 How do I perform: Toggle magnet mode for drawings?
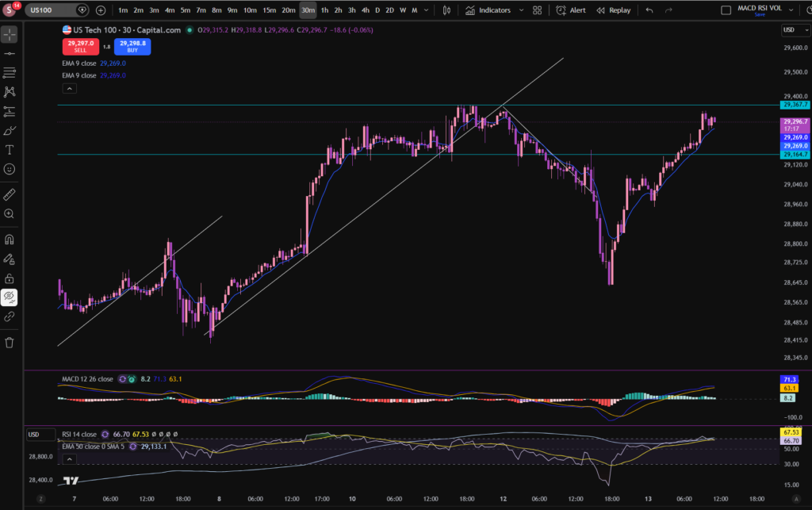10,240
